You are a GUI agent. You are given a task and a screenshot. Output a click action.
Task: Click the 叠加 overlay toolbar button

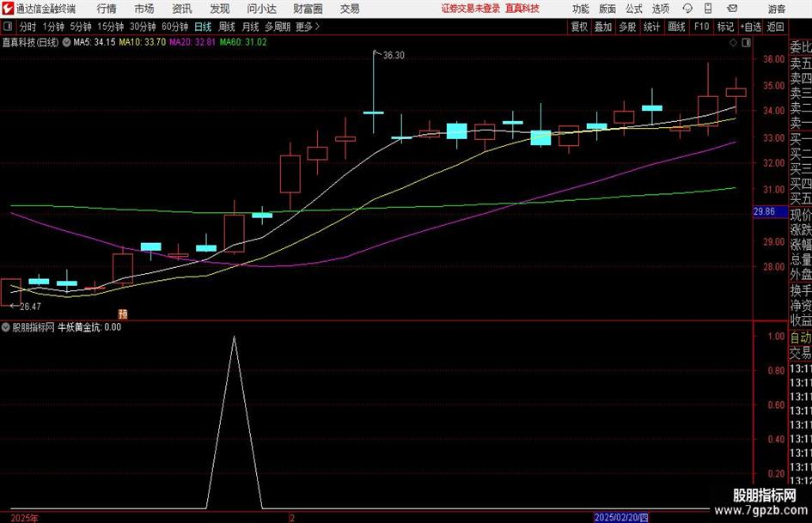click(x=603, y=27)
